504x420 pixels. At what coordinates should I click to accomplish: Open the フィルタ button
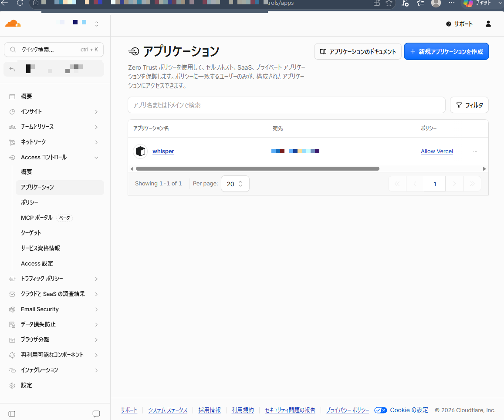tap(469, 105)
